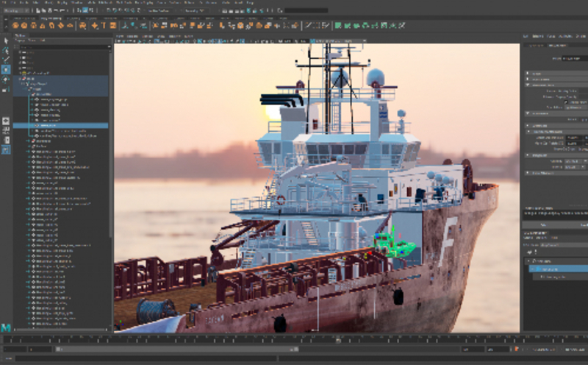Image resolution: width=588 pixels, height=365 pixels.
Task: Enable select by component type mode
Action: click(90, 10)
